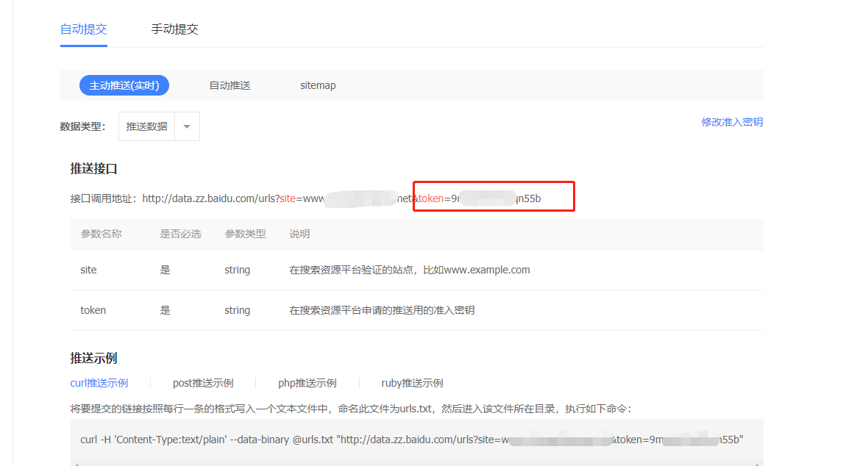Image resolution: width=868 pixels, height=466 pixels.
Task: Click the 参数名称 column header
Action: [102, 234]
